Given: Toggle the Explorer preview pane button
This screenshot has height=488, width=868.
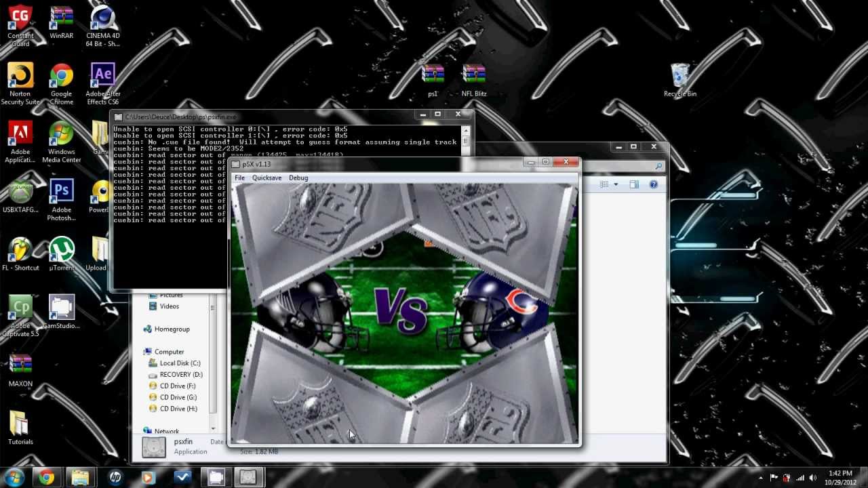Looking at the screenshot, I should (634, 184).
